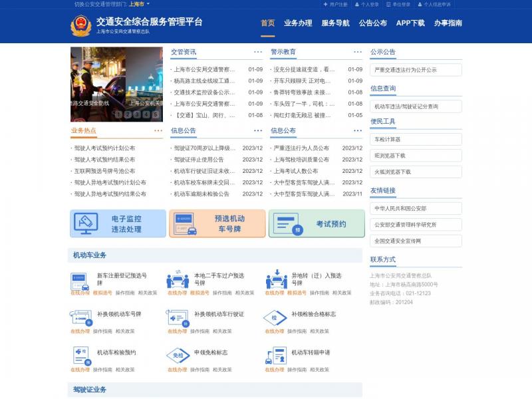Click the 电子监控违法处理 banner button
The height and width of the screenshot is (399, 532).
[118, 223]
